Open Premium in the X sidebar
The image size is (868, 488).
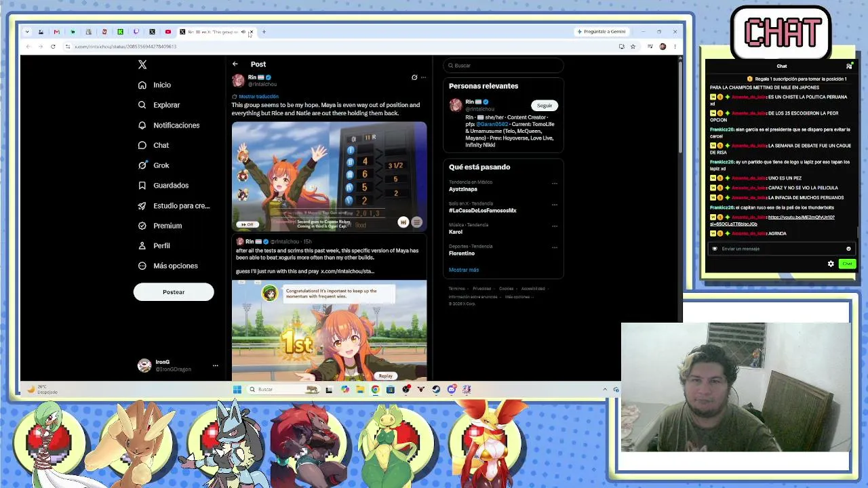click(x=160, y=226)
